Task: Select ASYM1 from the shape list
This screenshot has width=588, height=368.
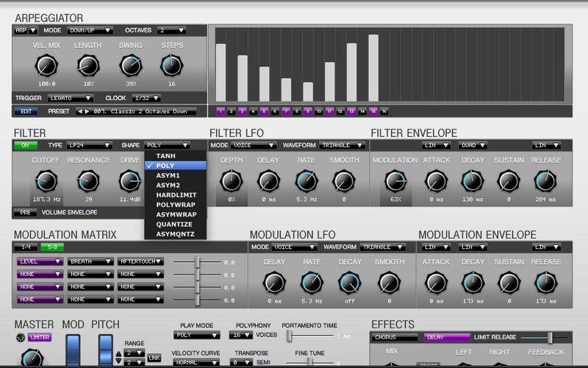Action: coord(168,176)
